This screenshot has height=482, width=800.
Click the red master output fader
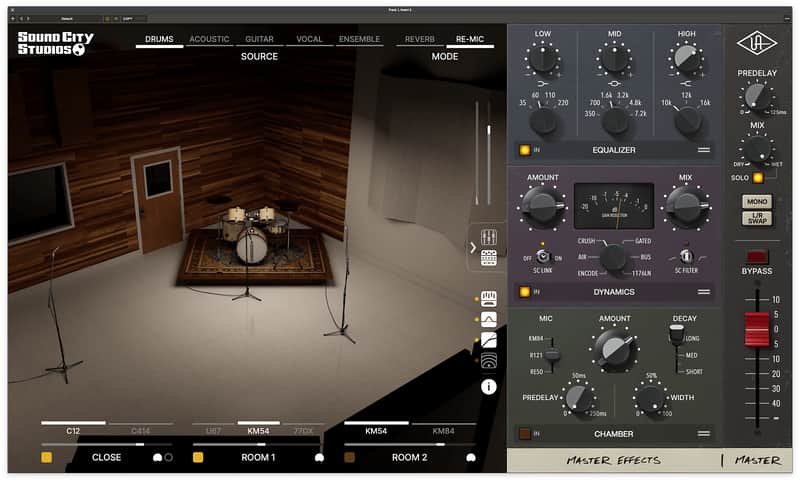pyautogui.click(x=757, y=329)
